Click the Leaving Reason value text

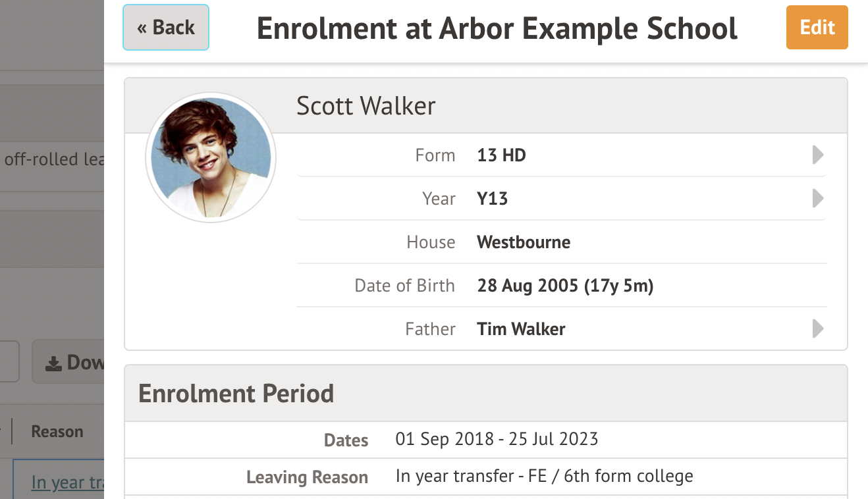[544, 476]
